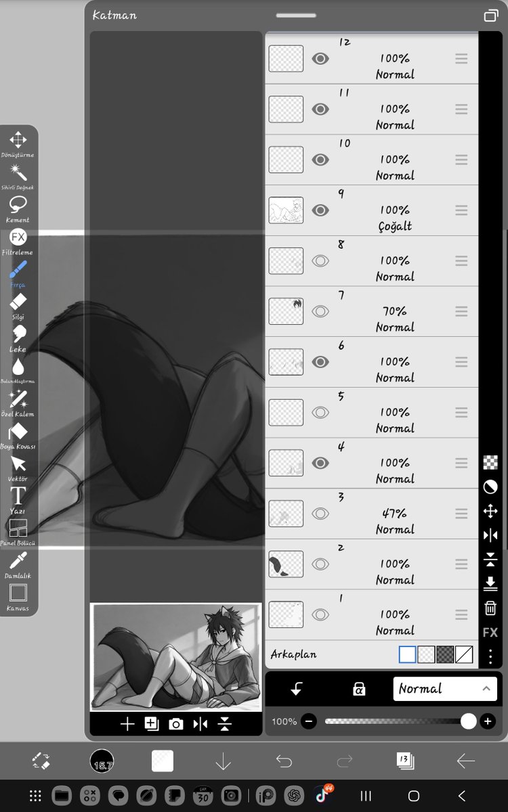
Task: Open the Normal blend mode dropdown
Action: click(445, 689)
